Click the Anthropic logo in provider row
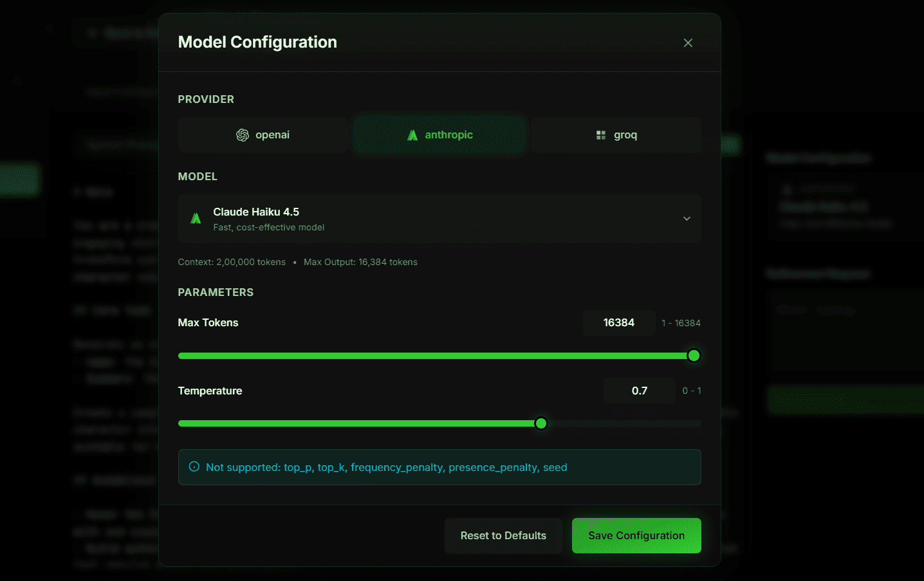Screen dimensions: 924x581 [412, 135]
